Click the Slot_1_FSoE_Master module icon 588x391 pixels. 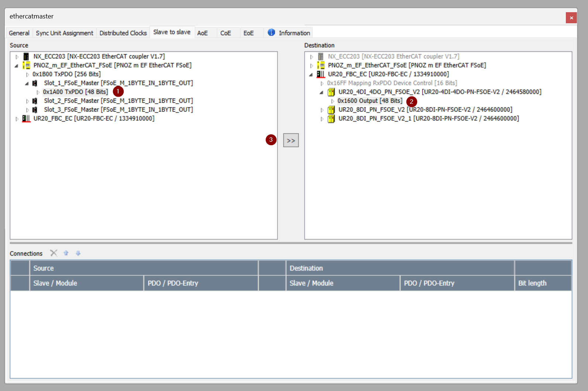(35, 83)
